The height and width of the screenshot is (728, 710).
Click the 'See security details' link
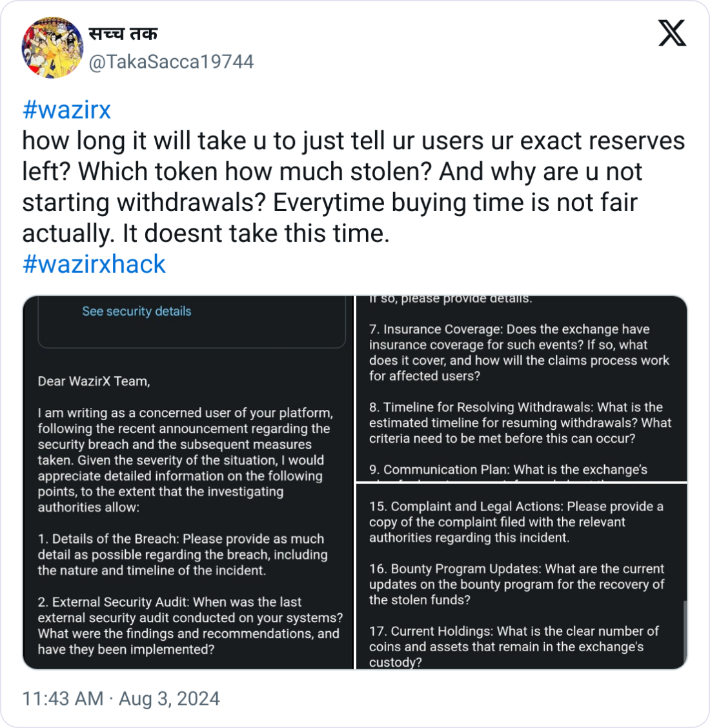point(137,311)
